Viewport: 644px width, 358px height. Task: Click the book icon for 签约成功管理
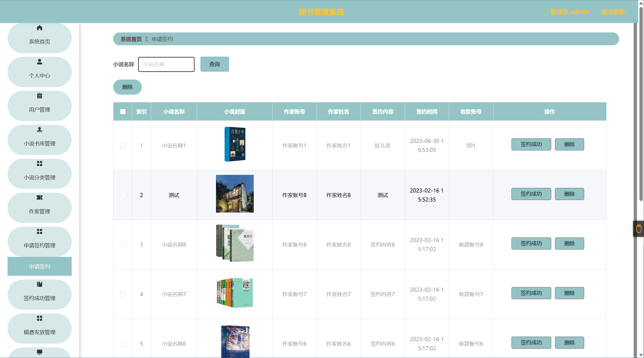pyautogui.click(x=39, y=284)
